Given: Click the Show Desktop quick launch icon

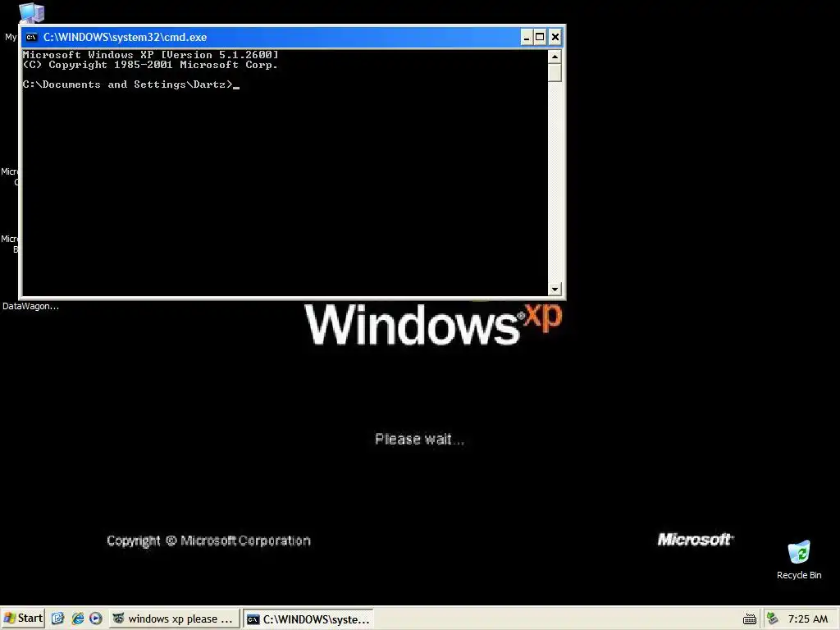Looking at the screenshot, I should [x=58, y=619].
